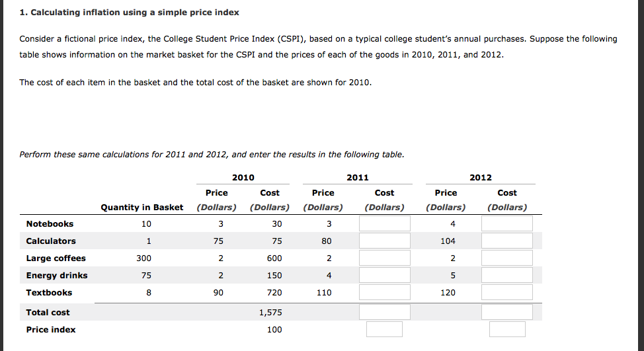The image size is (644, 351).
Task: Click the question title about calculating inflation
Action: pos(129,13)
